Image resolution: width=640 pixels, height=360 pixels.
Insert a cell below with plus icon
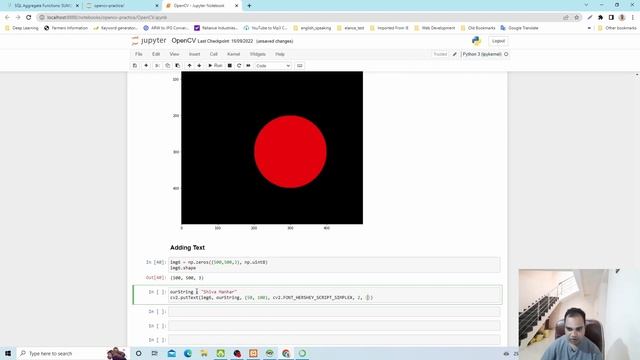tap(146, 66)
